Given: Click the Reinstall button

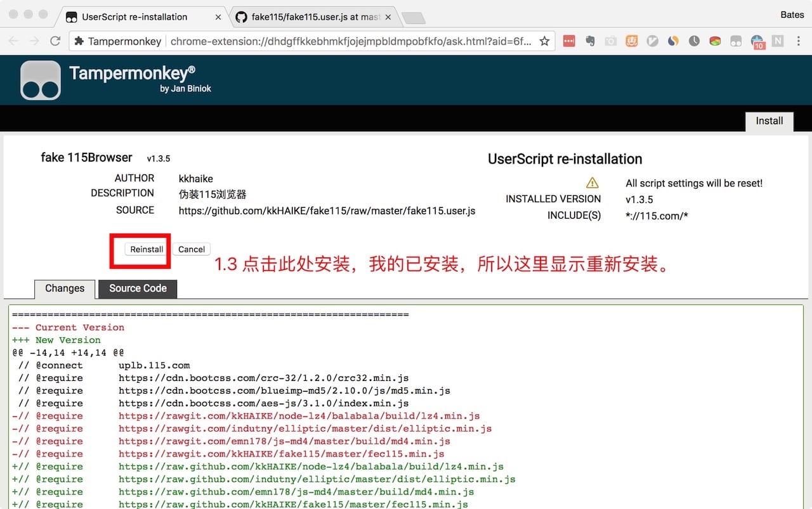Looking at the screenshot, I should coord(147,249).
